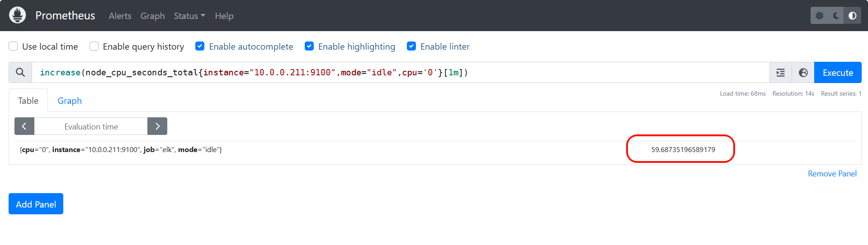Viewport: 868px width, 245px height.
Task: Click the query search magnifier icon
Action: 20,73
